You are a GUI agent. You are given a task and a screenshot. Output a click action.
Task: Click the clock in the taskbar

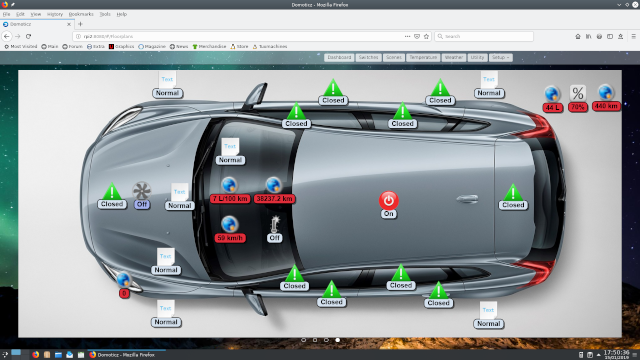(x=616, y=354)
